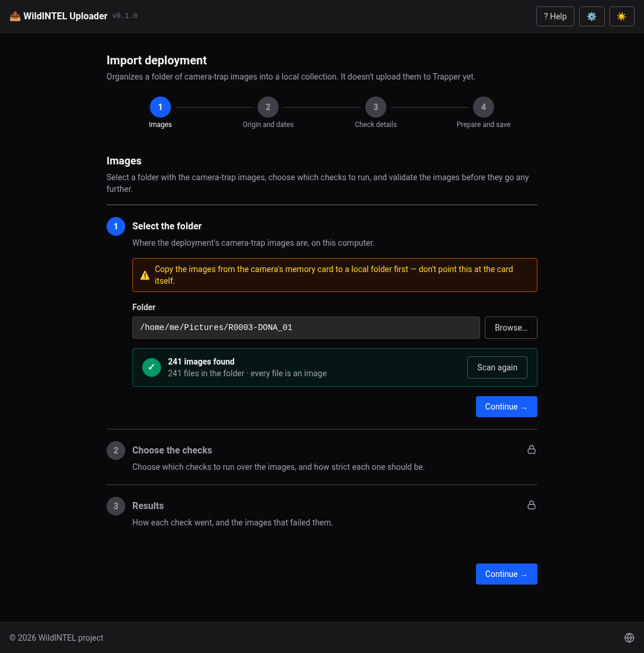The height and width of the screenshot is (653, 644).
Task: Click the bottom Continue button
Action: 506,574
